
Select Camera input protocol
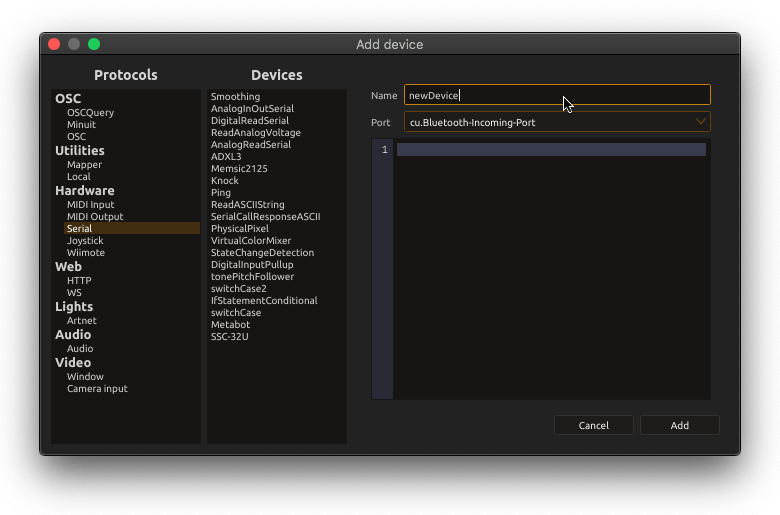pyautogui.click(x=97, y=389)
